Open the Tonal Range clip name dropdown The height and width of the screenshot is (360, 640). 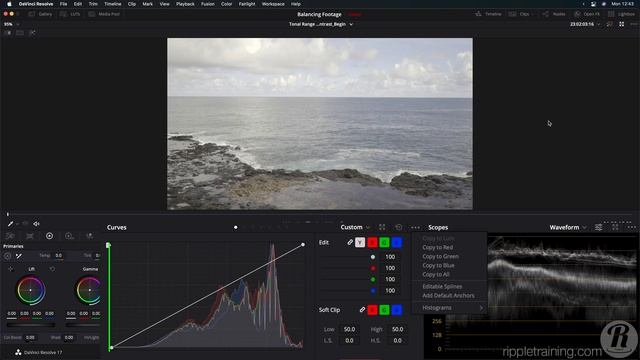pos(321,24)
